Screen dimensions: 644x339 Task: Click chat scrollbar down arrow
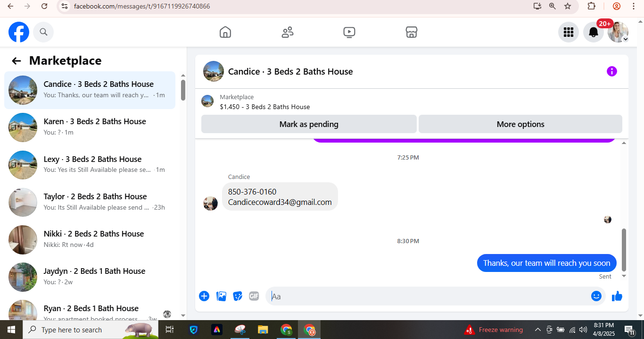[624, 276]
